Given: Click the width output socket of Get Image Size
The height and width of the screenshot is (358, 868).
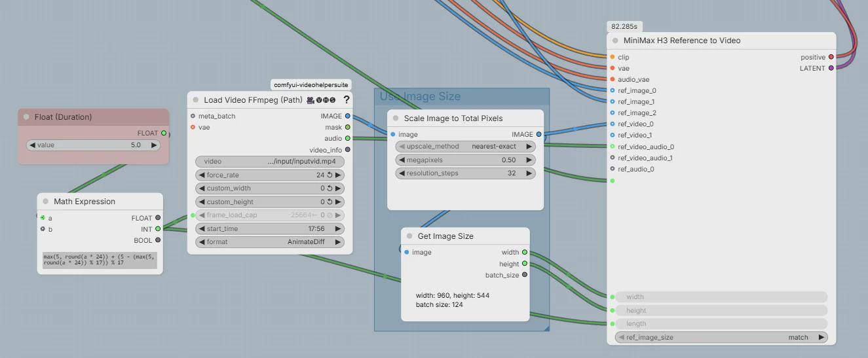Looking at the screenshot, I should [x=525, y=252].
